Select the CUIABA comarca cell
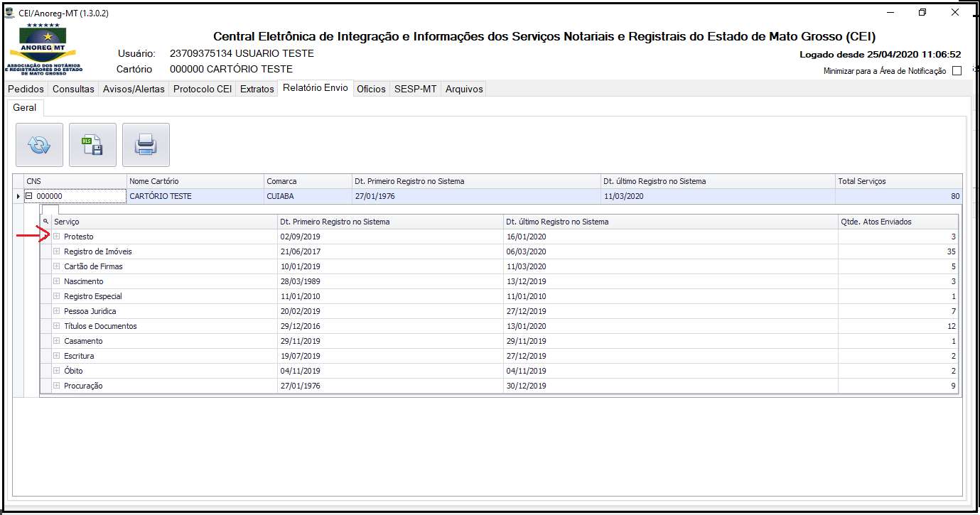This screenshot has width=980, height=515. [308, 196]
